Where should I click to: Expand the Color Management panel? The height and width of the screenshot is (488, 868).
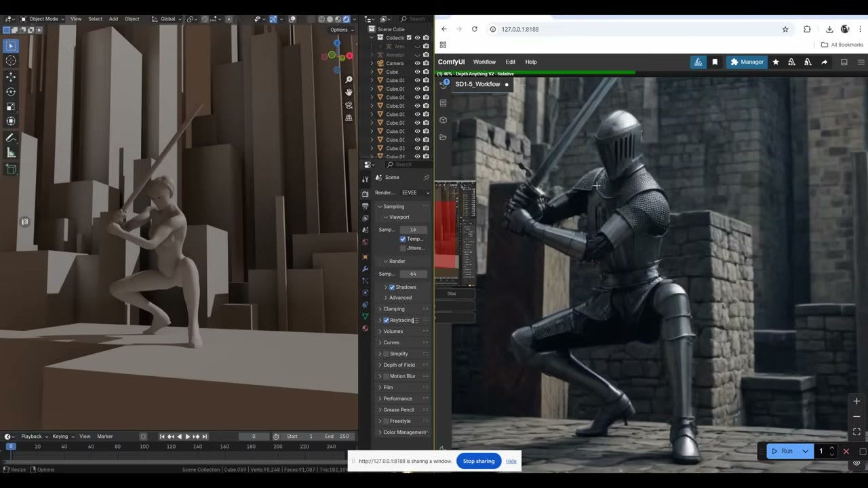point(402,432)
